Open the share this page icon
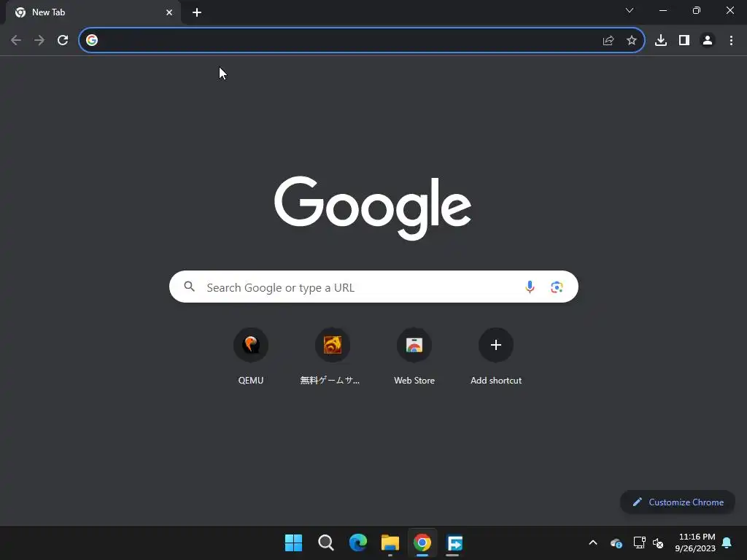The height and width of the screenshot is (560, 747). [608, 41]
